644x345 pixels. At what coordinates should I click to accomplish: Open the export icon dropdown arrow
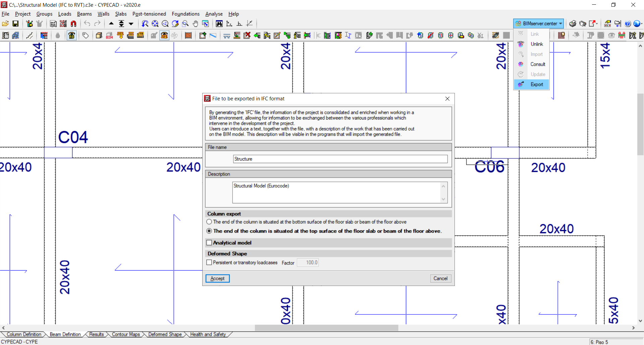tap(597, 24)
